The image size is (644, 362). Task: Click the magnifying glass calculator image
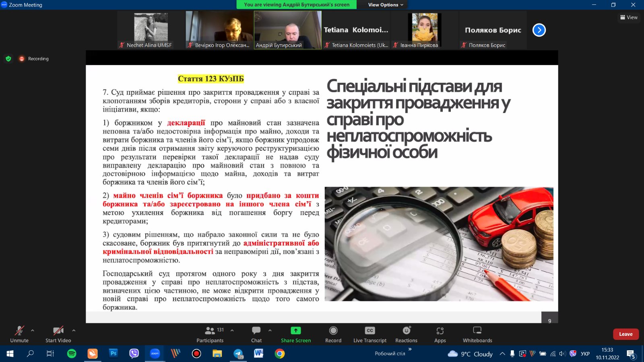[439, 244]
